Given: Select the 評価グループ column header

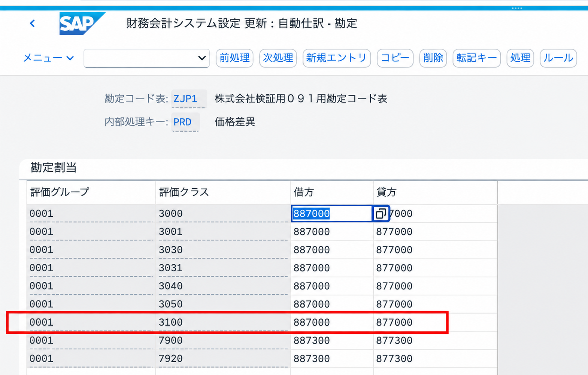Looking at the screenshot, I should pyautogui.click(x=91, y=192).
